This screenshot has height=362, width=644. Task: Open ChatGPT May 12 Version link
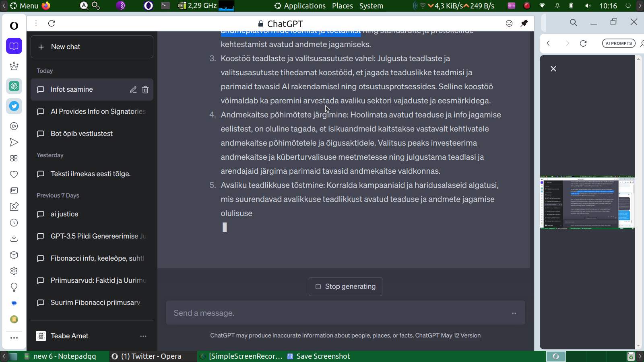[448, 335]
